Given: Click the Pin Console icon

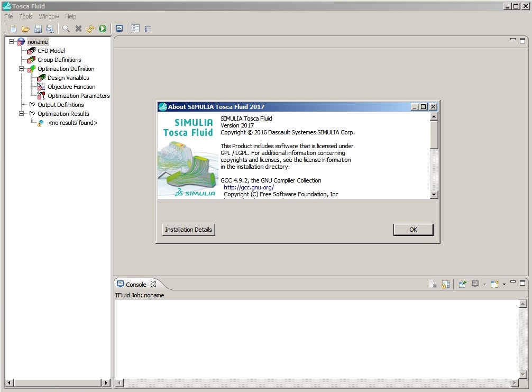Looking at the screenshot, I should tap(462, 284).
